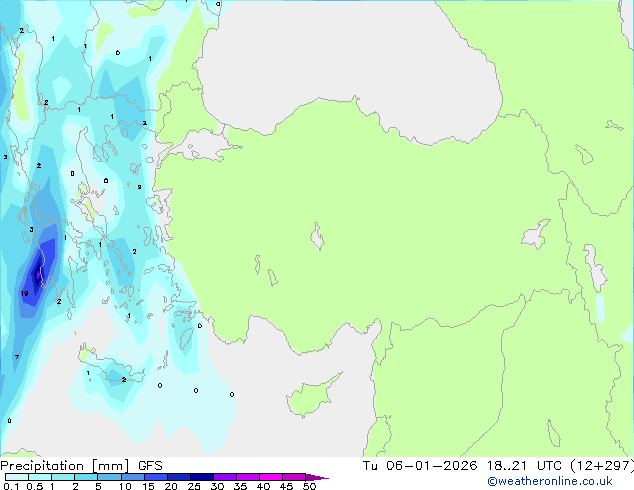The height and width of the screenshot is (490, 634).
Task: Click the 5–10 mm legend color box
Action: 109,477
